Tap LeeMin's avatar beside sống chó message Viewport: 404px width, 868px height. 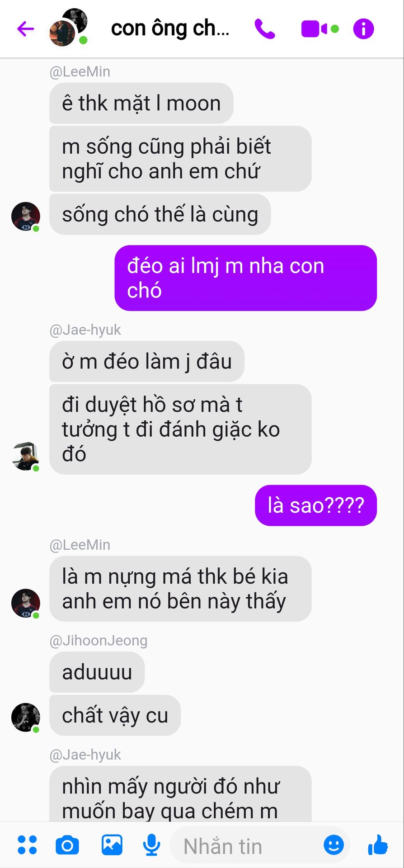pyautogui.click(x=26, y=217)
